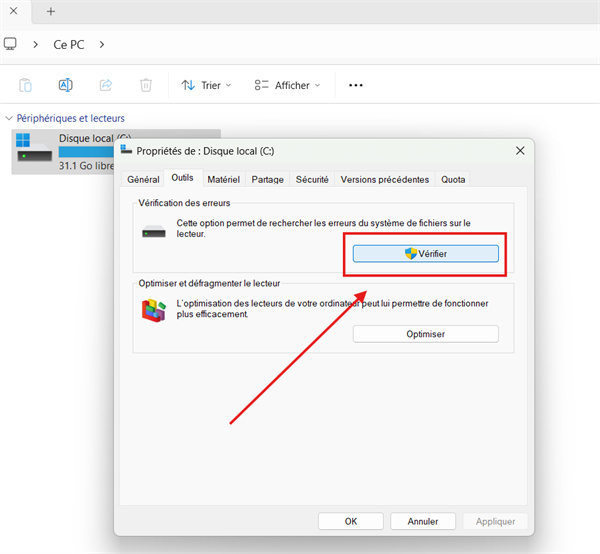Open the Afficher view dropdown

pyautogui.click(x=287, y=85)
